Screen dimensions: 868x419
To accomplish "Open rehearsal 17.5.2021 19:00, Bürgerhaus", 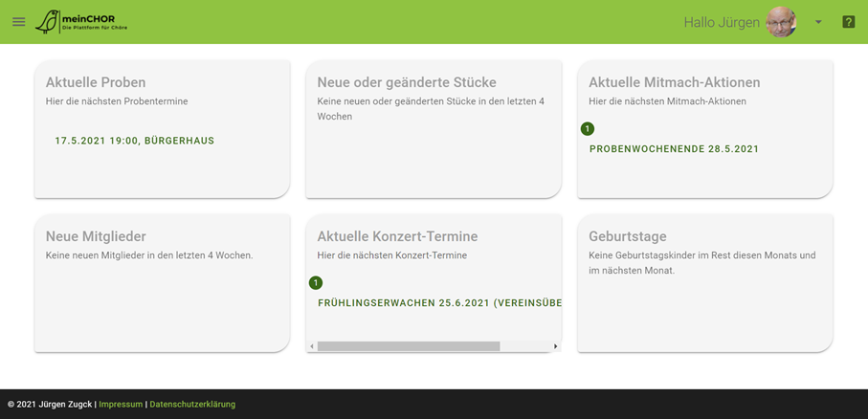I will (135, 141).
